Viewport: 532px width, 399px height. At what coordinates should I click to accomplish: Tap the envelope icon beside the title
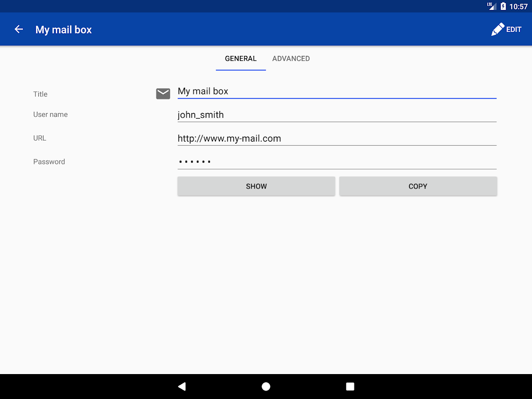[x=163, y=93]
